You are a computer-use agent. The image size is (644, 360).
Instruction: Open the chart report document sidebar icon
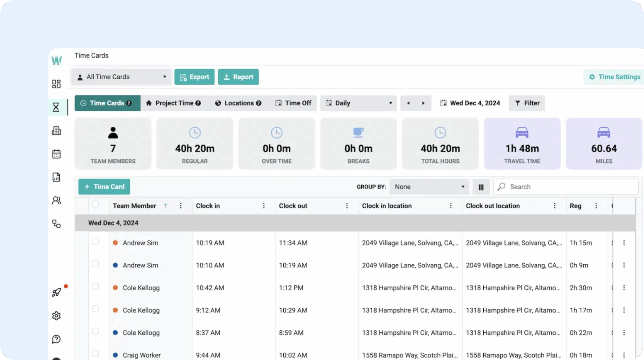[x=56, y=177]
